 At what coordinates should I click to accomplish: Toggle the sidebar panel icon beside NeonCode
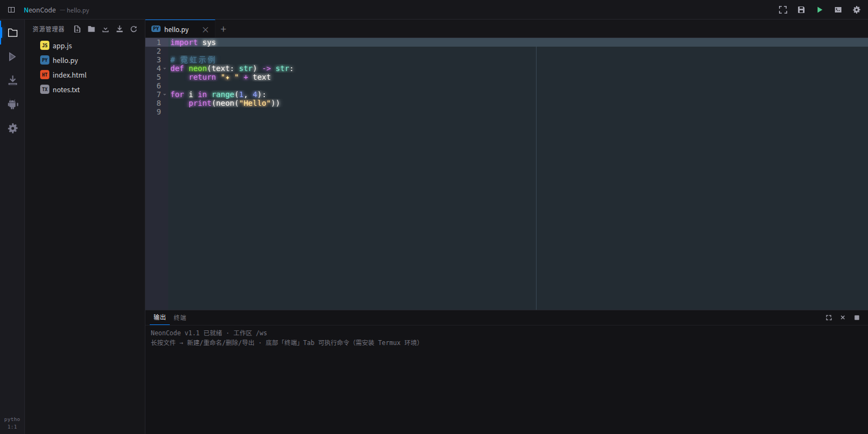pyautogui.click(x=11, y=10)
